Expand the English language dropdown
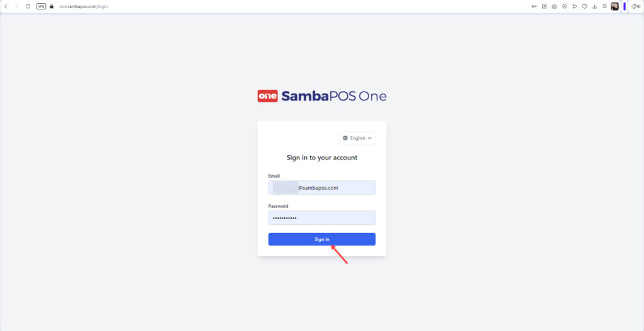The width and height of the screenshot is (644, 331). click(x=357, y=138)
